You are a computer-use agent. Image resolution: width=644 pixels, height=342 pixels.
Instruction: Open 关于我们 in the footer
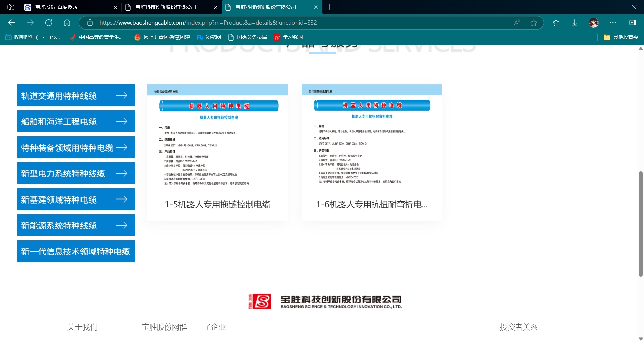point(83,327)
